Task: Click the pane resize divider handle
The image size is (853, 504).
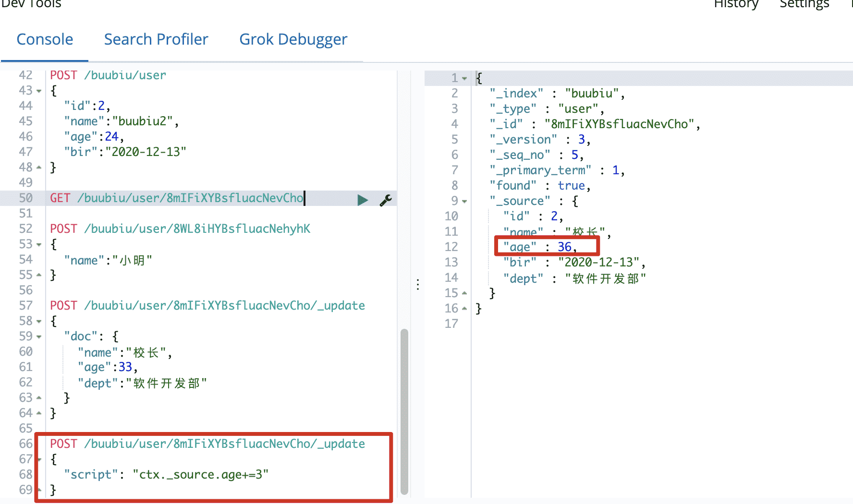Action: [418, 285]
